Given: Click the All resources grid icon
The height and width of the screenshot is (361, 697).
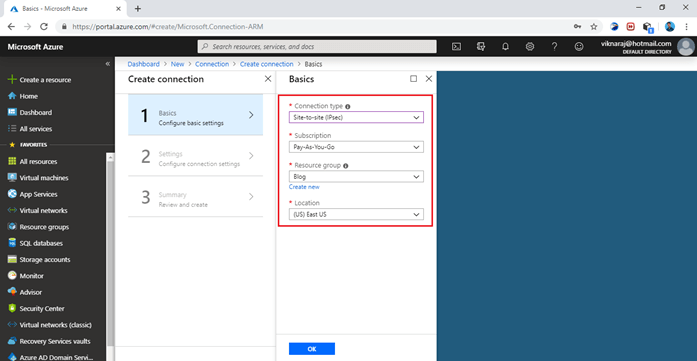Looking at the screenshot, I should pyautogui.click(x=12, y=161).
